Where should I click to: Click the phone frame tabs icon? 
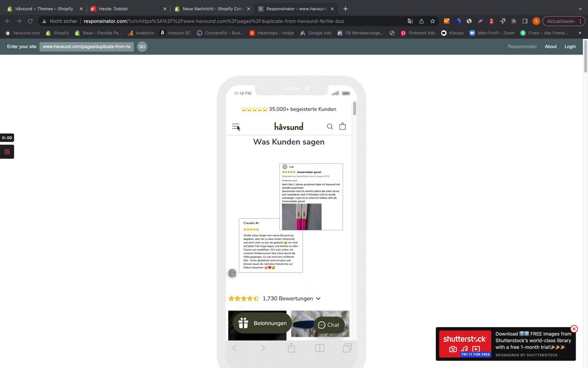coord(347,348)
